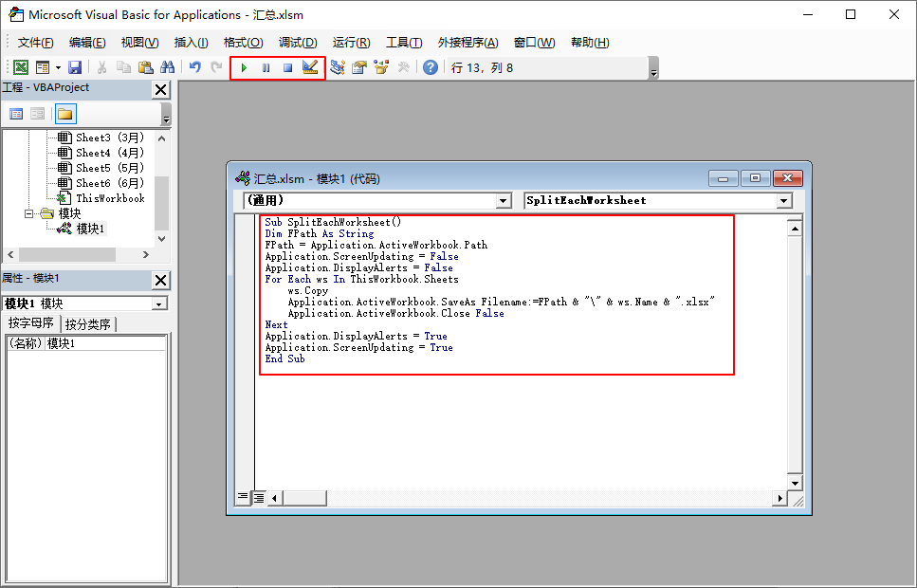Collapse the 模块 folder node
This screenshot has width=917, height=588.
(x=28, y=213)
